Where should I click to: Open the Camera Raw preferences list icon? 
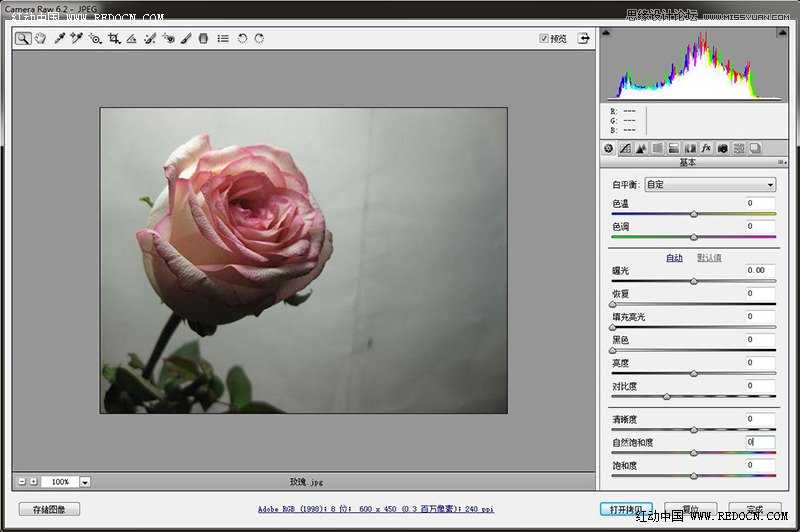tap(223, 39)
